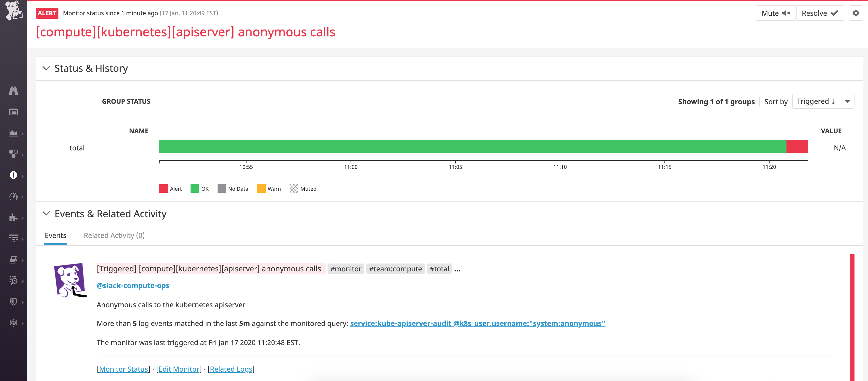Open the Infrastructure hexagons icon
The height and width of the screenshot is (381, 868).
pyautogui.click(x=14, y=154)
